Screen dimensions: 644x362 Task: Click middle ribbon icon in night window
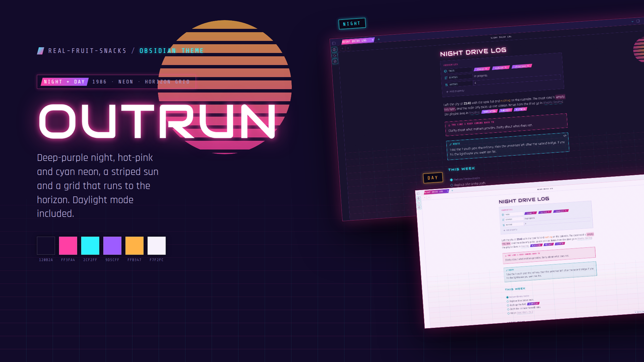335,55
